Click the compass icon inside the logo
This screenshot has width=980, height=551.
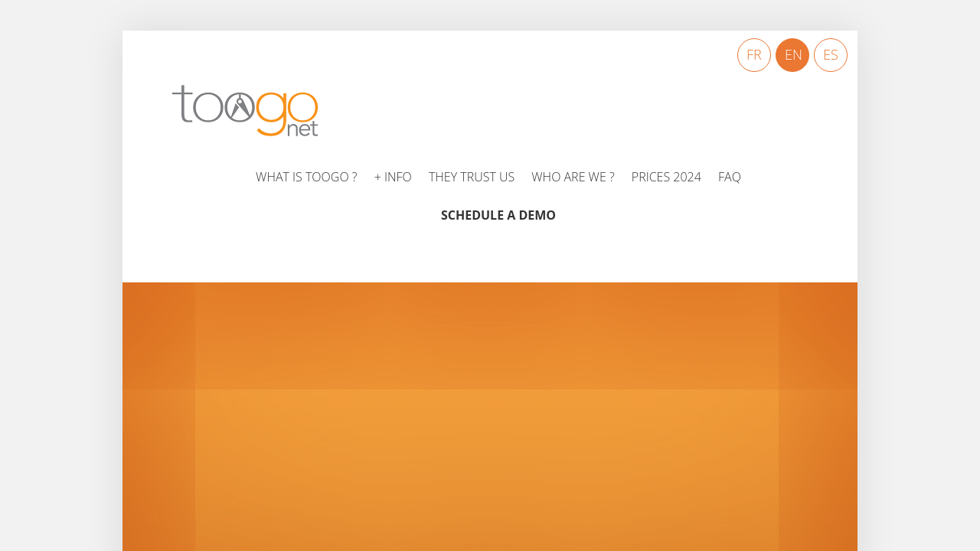coord(240,106)
